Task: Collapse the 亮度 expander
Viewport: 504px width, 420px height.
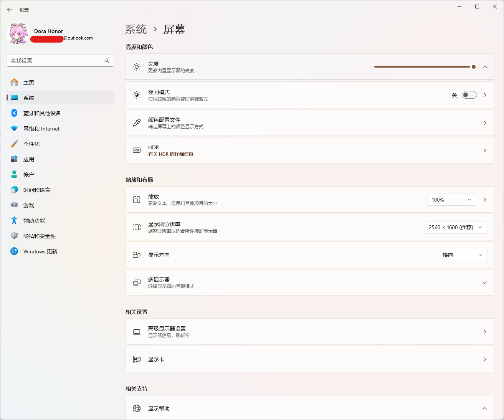Action: pyautogui.click(x=484, y=67)
